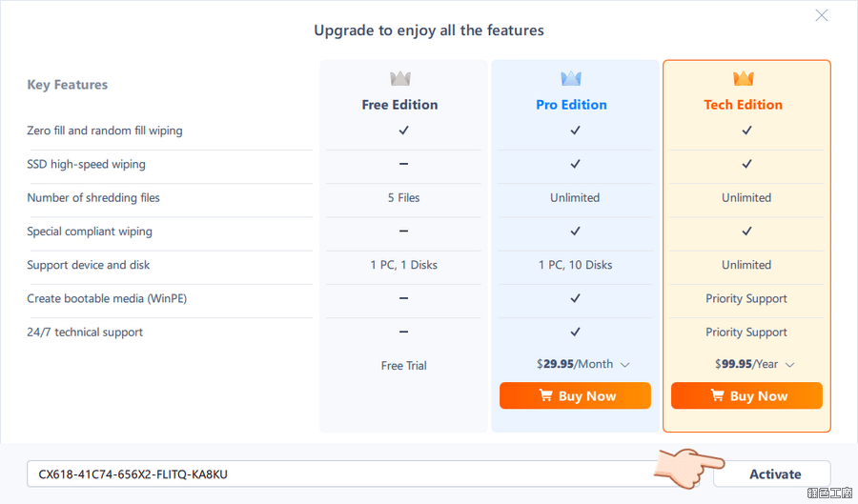Select the Tech Edition heading
The width and height of the screenshot is (858, 504).
743,105
